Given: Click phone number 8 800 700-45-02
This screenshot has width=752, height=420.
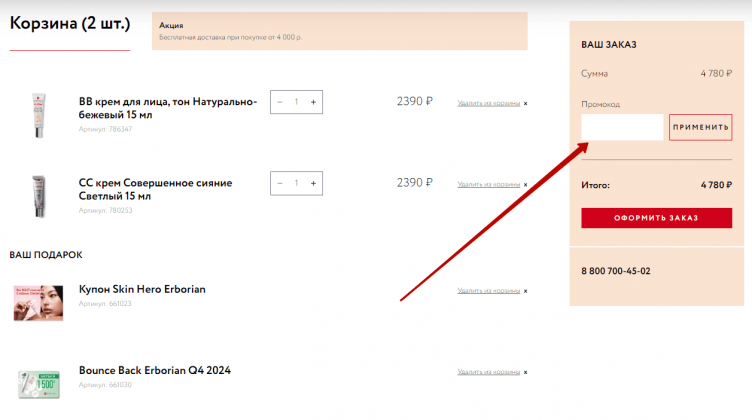Looking at the screenshot, I should (615, 271).
